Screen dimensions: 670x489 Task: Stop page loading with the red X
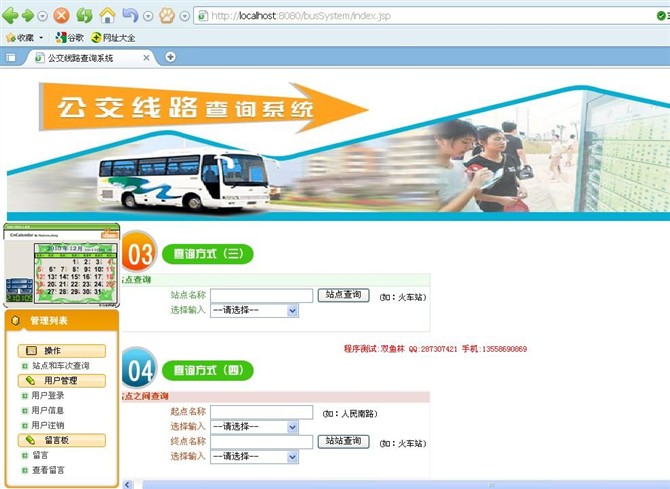[x=62, y=16]
